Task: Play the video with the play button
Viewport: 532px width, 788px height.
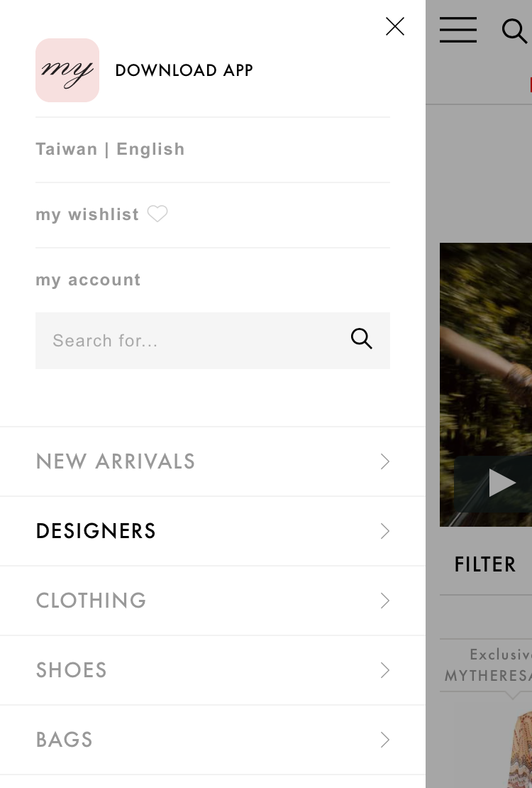Action: tap(501, 483)
